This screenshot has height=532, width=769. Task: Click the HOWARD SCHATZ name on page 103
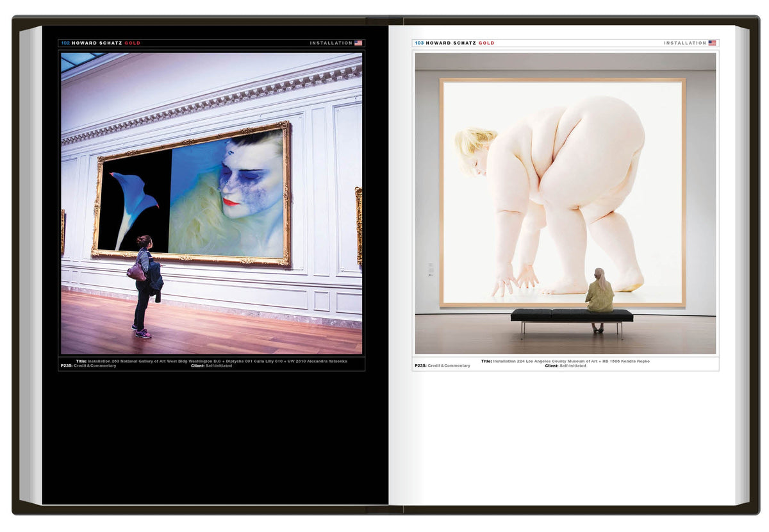[x=451, y=43]
